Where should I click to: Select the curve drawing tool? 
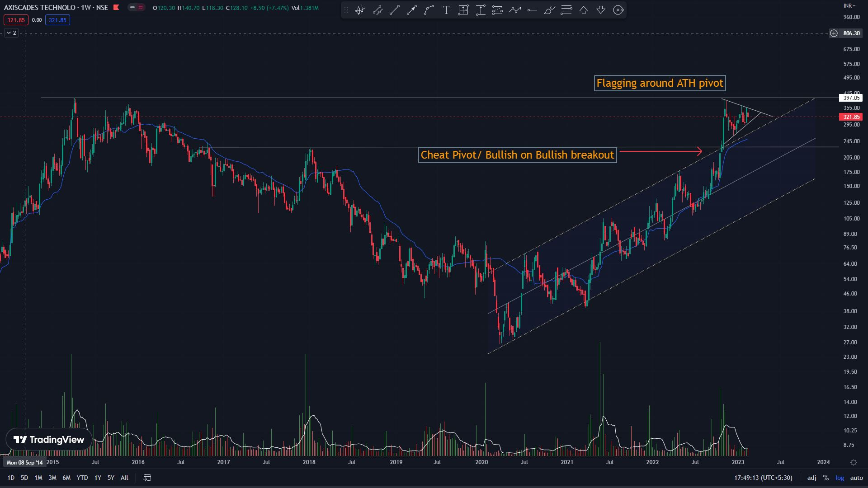[x=429, y=10]
